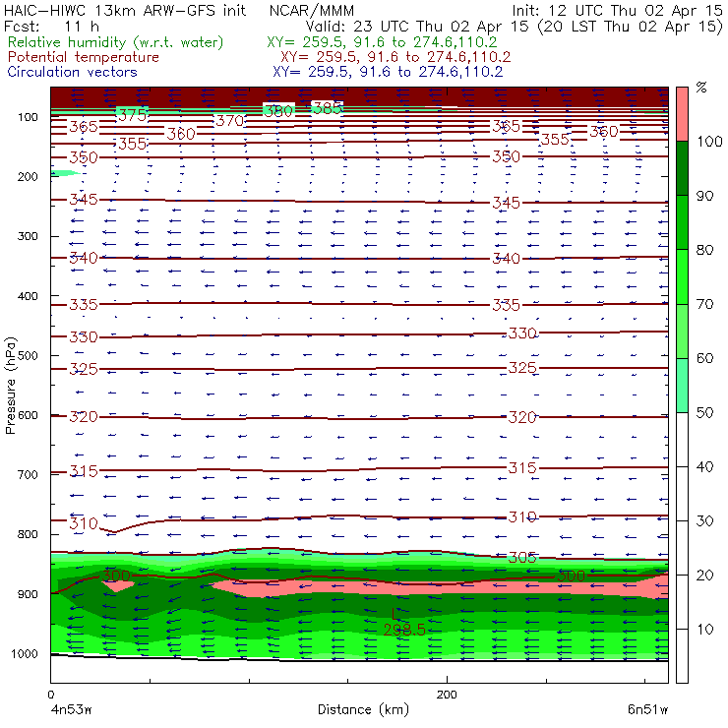The image size is (728, 728).
Task: Click the '90' colorbar scale label
Action: point(704,196)
